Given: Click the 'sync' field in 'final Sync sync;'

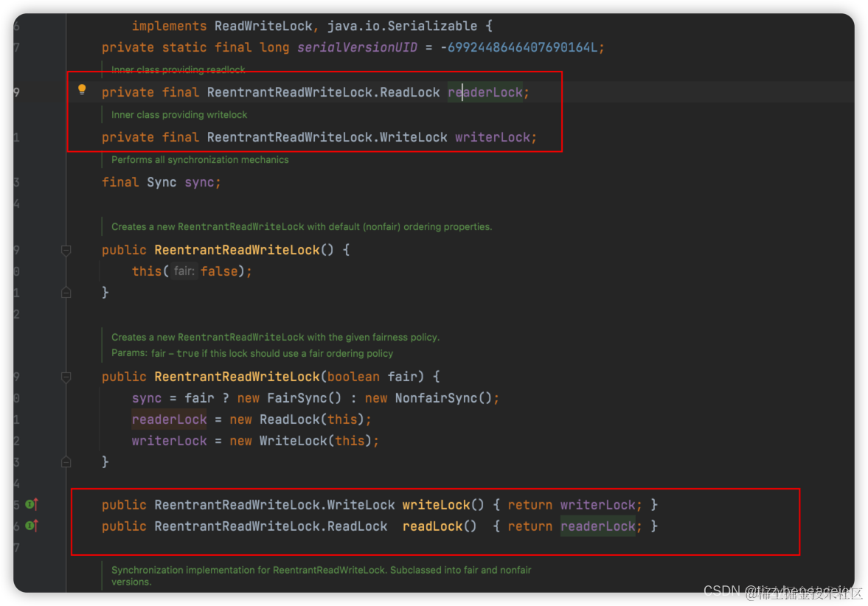Looking at the screenshot, I should pyautogui.click(x=199, y=183).
